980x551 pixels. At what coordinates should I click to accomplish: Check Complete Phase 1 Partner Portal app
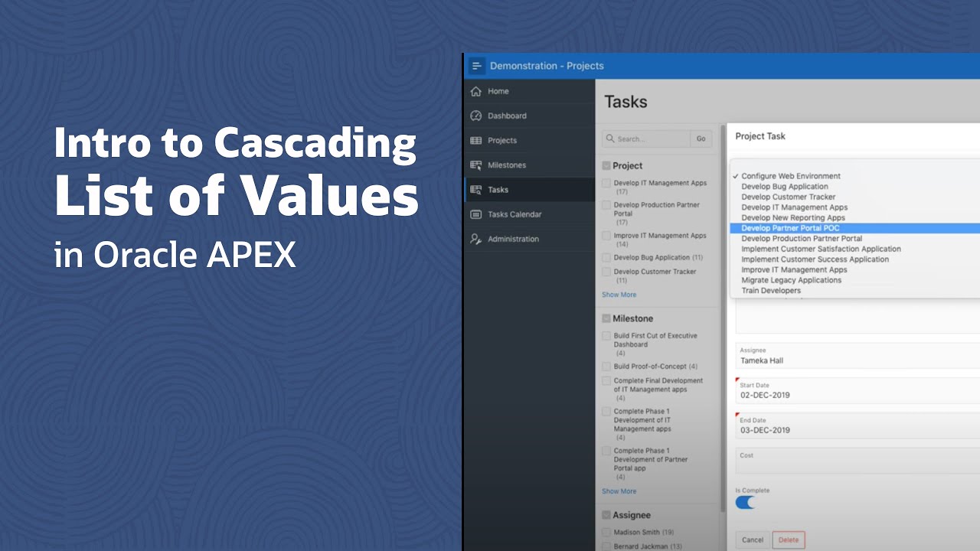606,451
